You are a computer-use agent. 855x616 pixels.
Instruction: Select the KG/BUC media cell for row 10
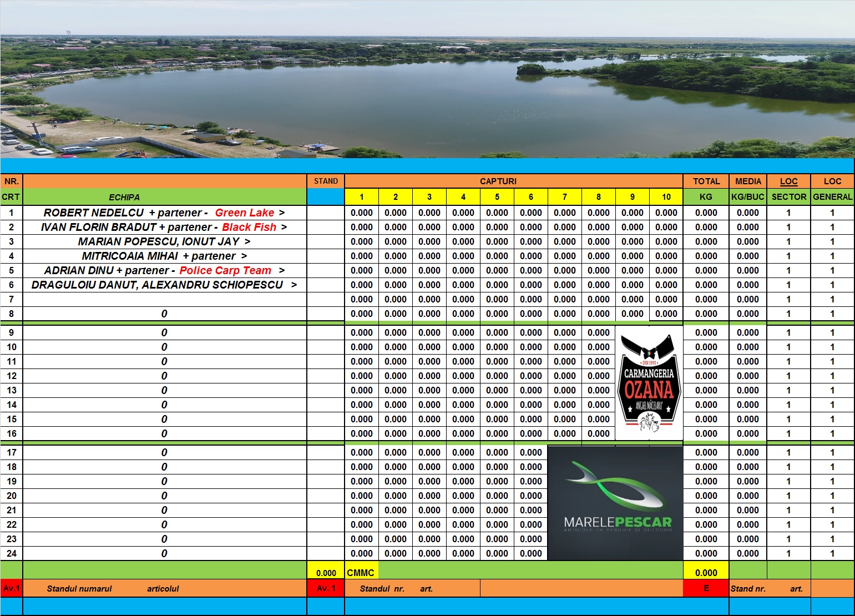click(x=748, y=347)
